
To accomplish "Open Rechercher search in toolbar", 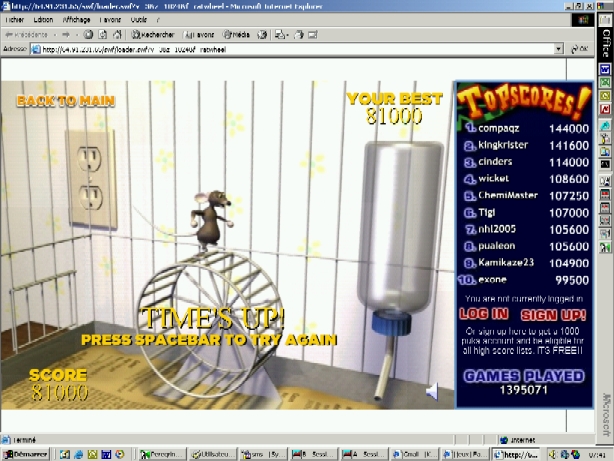I will tap(150, 34).
